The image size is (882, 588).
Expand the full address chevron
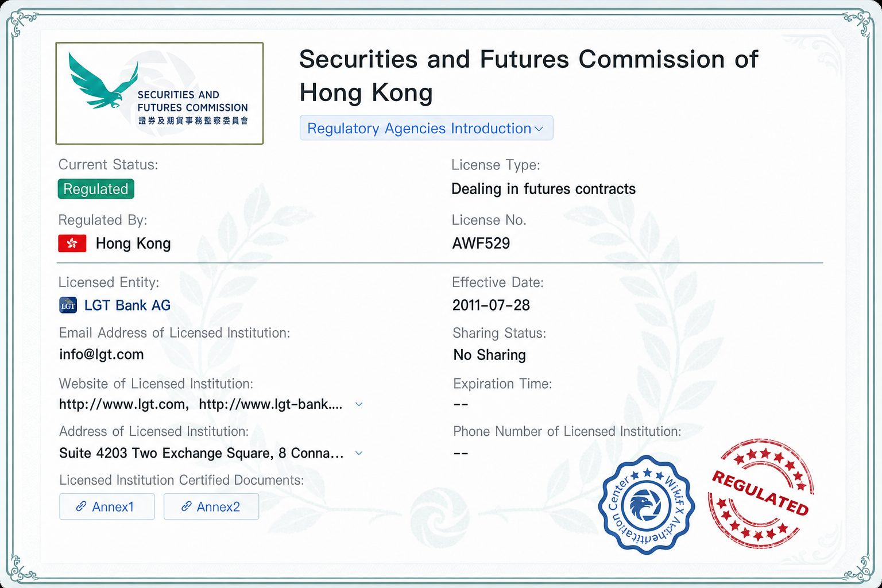point(359,453)
